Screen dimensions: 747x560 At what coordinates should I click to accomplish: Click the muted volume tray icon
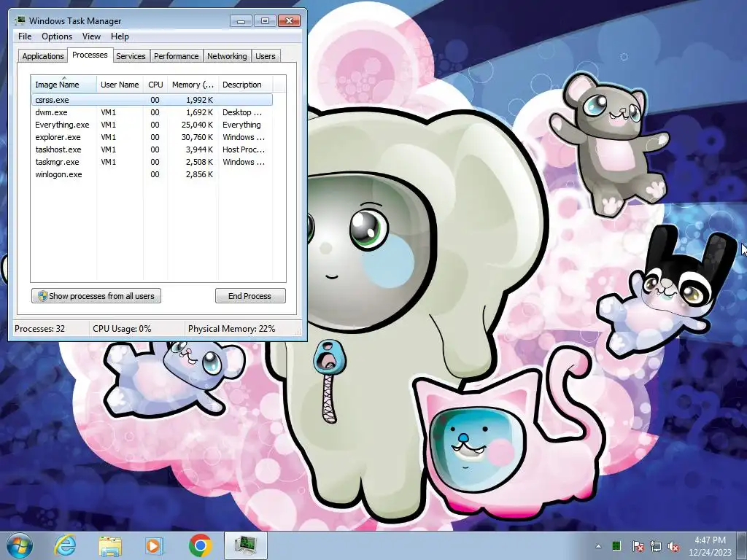[673, 546]
